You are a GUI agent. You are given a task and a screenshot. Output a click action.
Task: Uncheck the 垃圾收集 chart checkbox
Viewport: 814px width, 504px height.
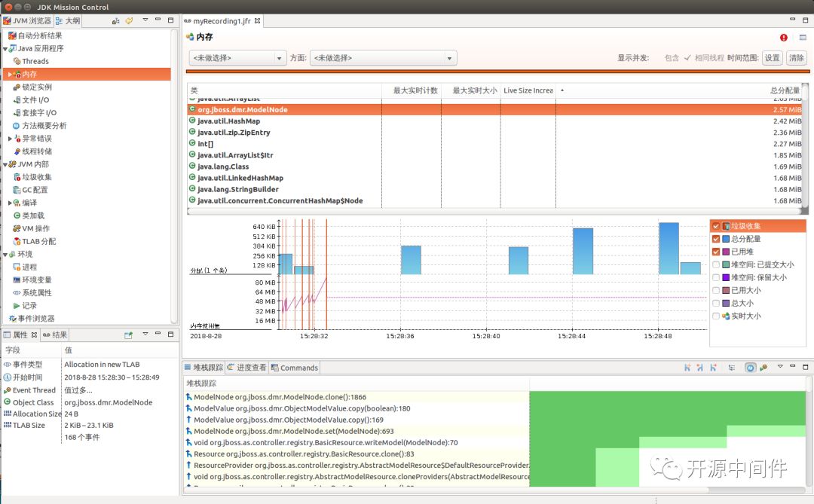coord(716,226)
